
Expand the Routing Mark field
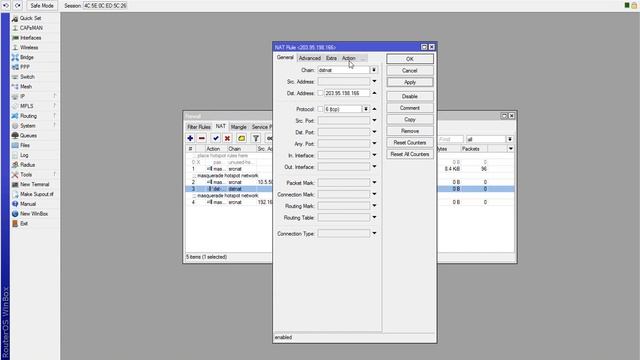point(374,206)
